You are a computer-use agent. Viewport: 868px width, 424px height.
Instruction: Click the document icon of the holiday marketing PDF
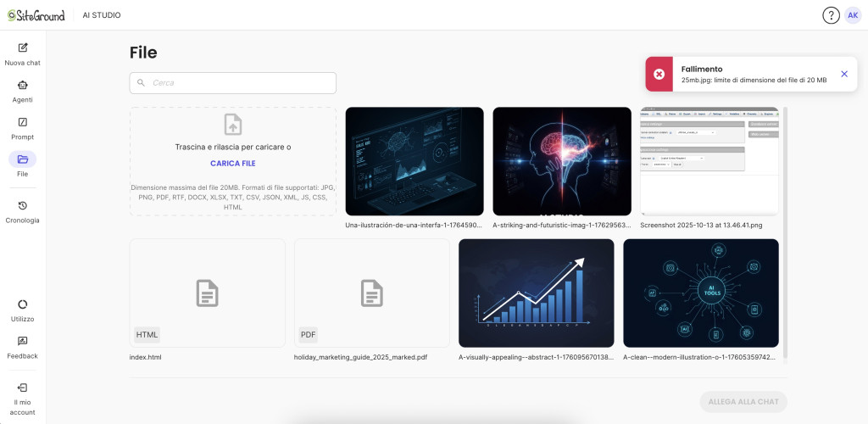372,293
